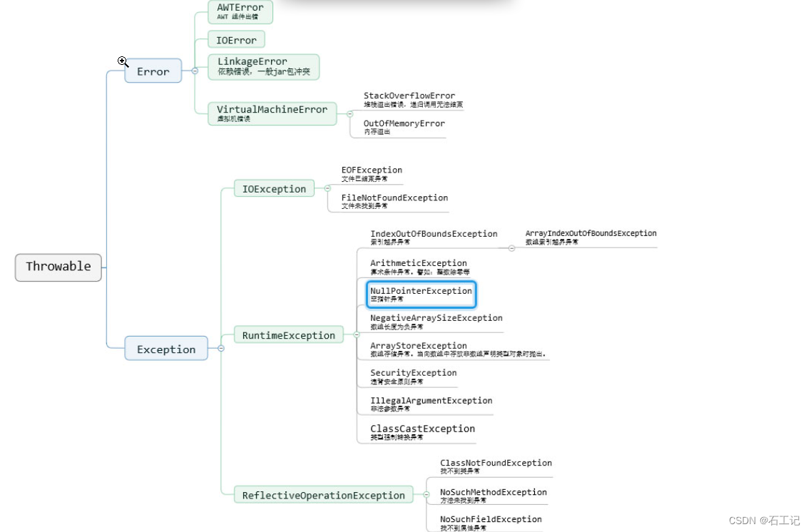Select the NullPointerException highlighted node
811x532 pixels.
[421, 293]
